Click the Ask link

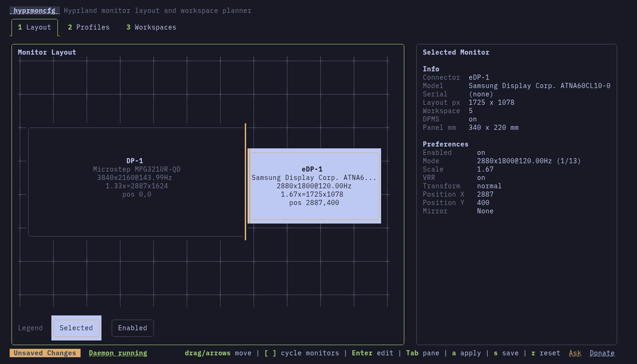point(575,353)
